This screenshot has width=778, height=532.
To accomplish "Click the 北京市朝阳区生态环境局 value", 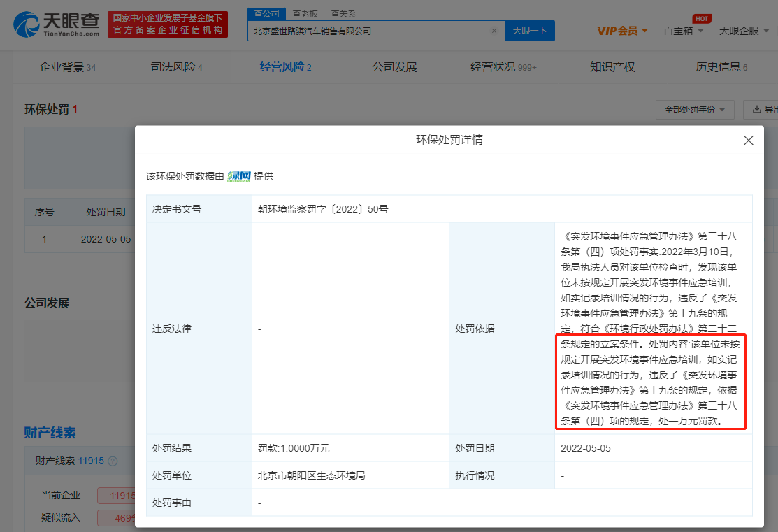I will click(312, 475).
